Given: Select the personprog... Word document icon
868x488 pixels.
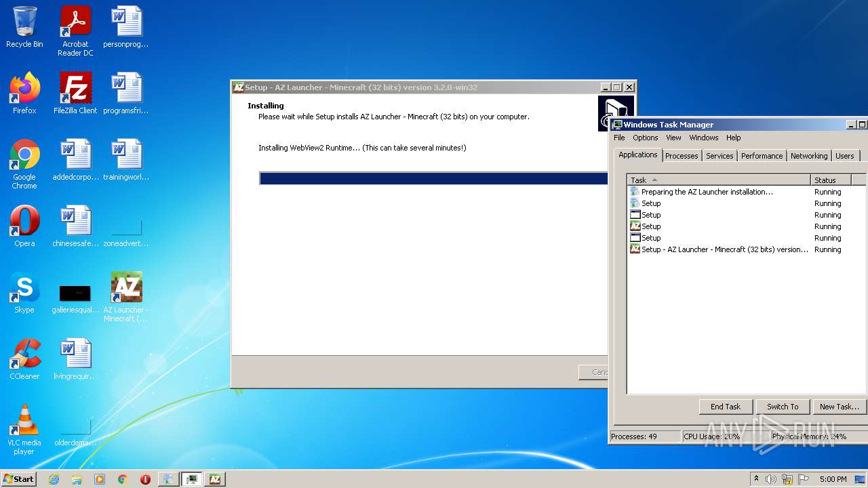Looking at the screenshot, I should (x=126, y=28).
